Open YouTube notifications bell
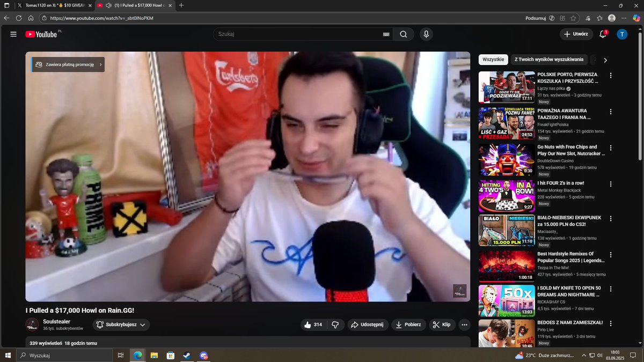Image resolution: width=644 pixels, height=362 pixels. [603, 34]
